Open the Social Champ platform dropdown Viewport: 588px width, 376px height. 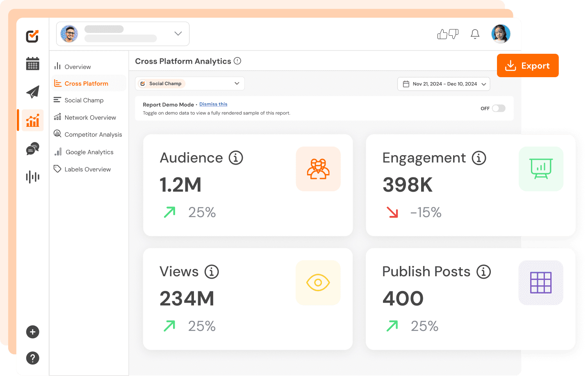189,83
